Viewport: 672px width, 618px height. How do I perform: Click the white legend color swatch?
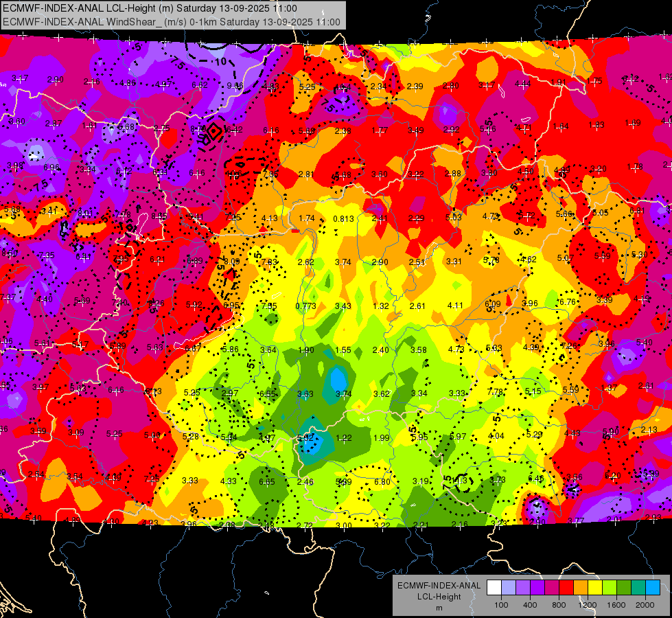point(494,587)
